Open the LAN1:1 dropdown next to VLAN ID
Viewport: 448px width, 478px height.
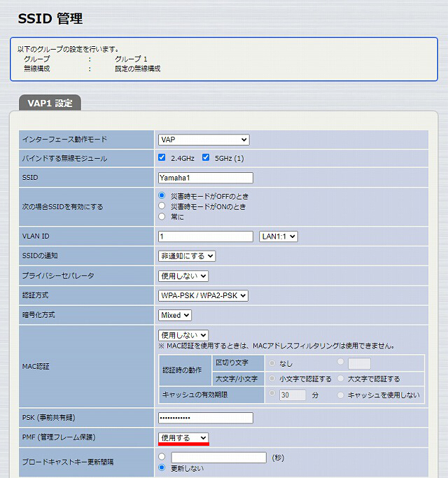point(279,237)
